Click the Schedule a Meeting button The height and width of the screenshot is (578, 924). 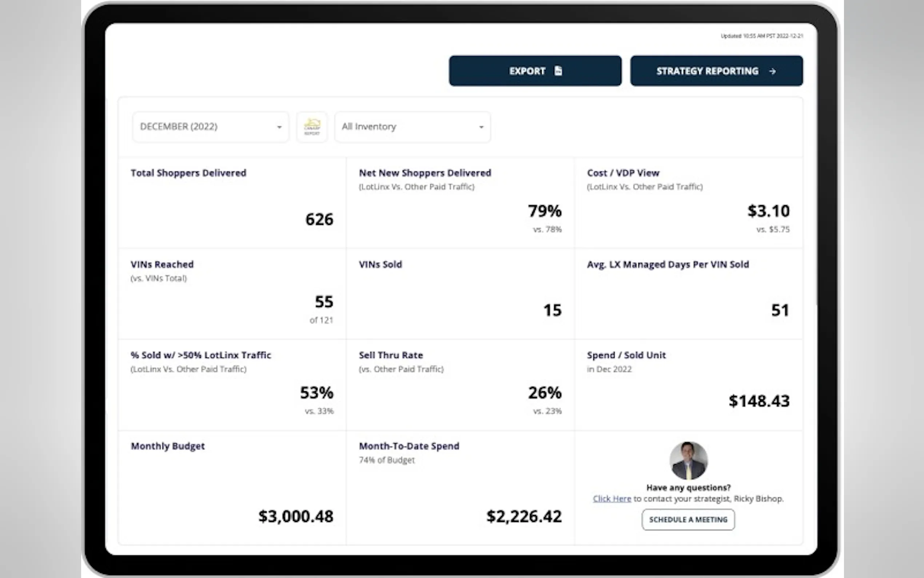point(688,519)
